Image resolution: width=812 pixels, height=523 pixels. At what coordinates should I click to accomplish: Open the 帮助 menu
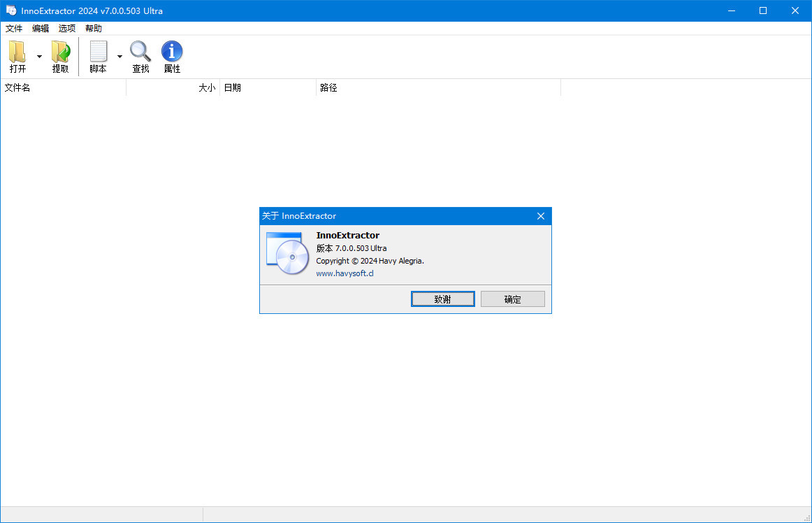[x=94, y=29]
